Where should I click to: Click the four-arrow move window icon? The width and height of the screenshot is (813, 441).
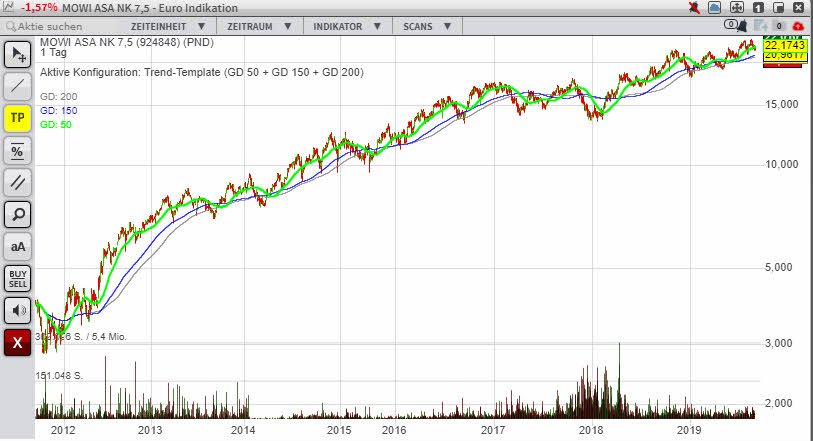[736, 8]
